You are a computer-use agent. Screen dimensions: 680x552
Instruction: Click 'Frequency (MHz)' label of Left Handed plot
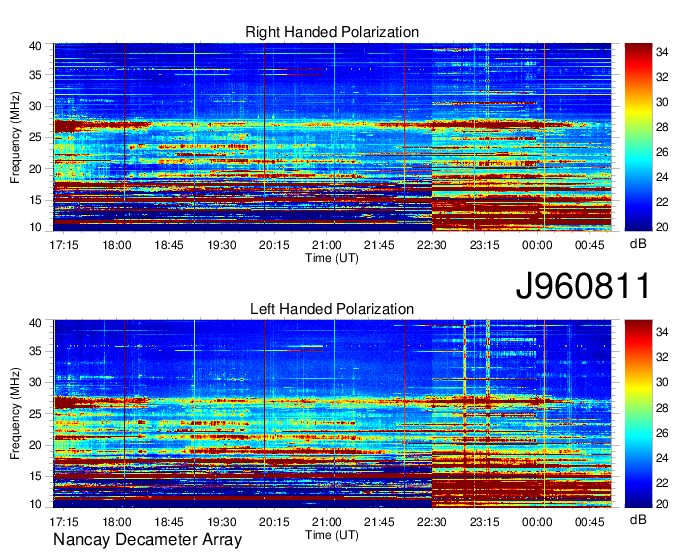point(15,414)
